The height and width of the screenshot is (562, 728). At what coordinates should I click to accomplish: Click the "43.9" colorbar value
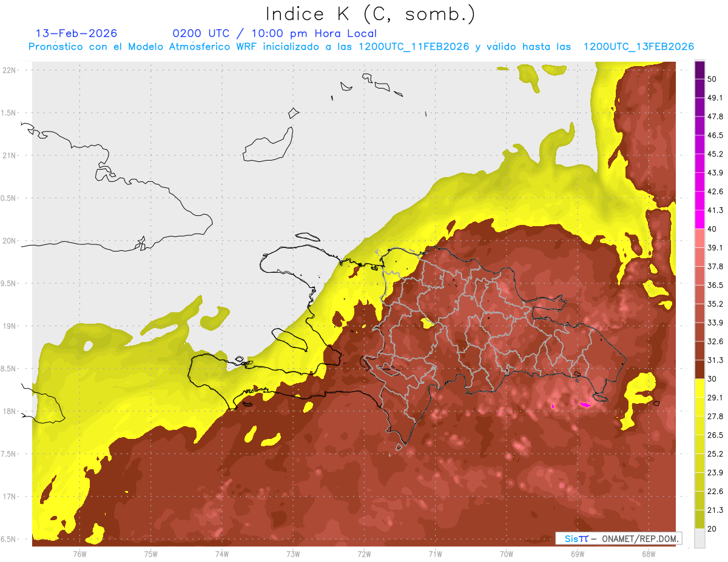(x=715, y=173)
